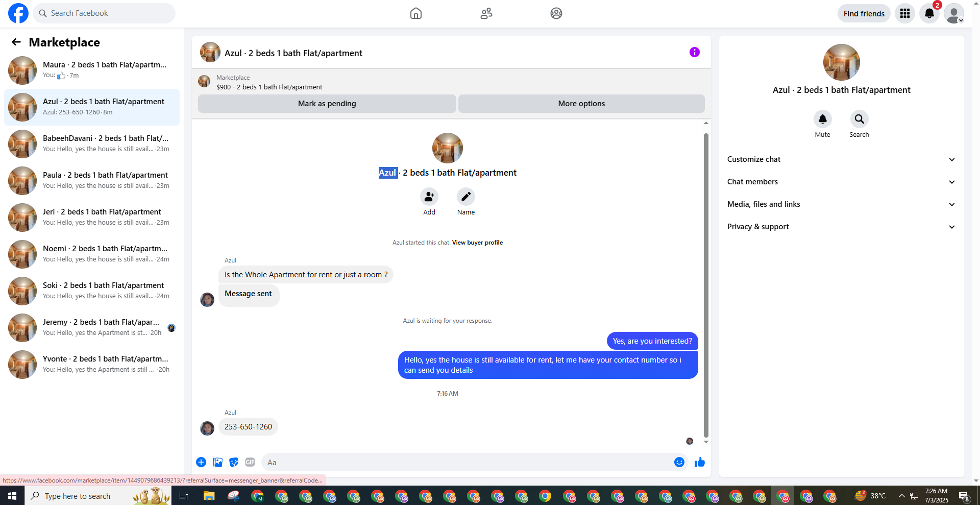Open Noemi conversation
The image size is (980, 505).
click(92, 254)
